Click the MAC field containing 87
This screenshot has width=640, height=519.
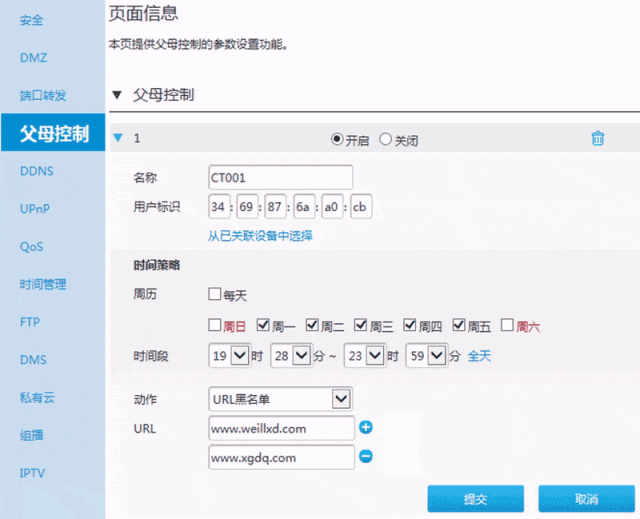click(276, 206)
